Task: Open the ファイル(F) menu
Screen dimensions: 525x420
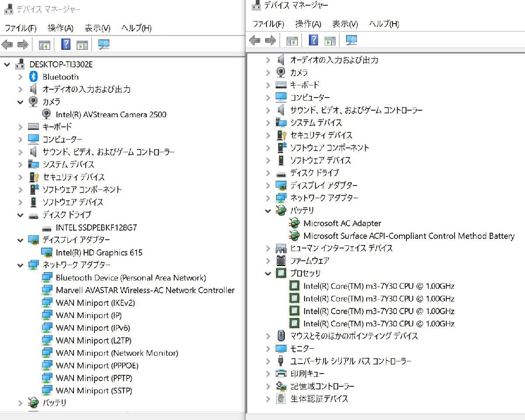Action: tap(21, 28)
